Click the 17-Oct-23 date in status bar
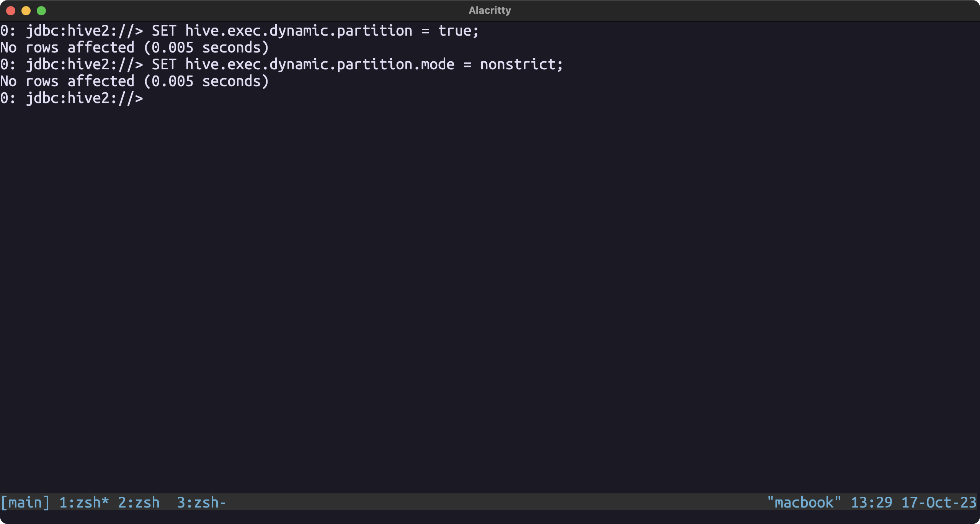 coord(939,502)
